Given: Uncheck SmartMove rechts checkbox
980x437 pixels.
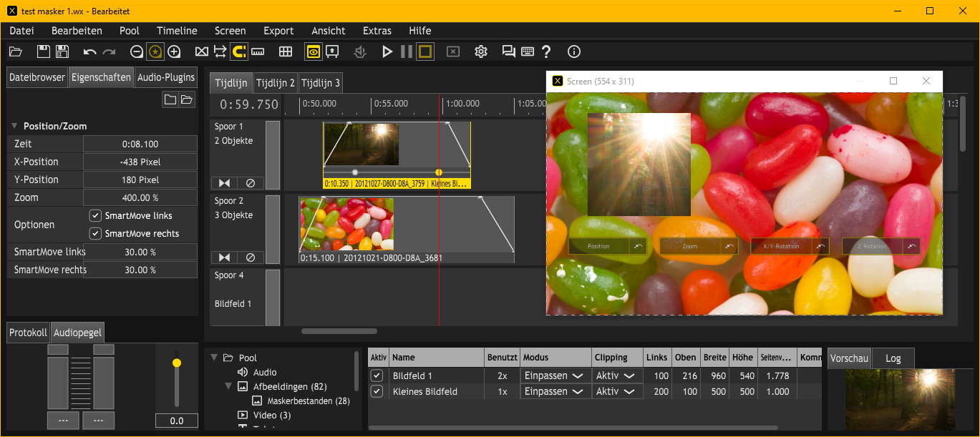Looking at the screenshot, I should 95,233.
